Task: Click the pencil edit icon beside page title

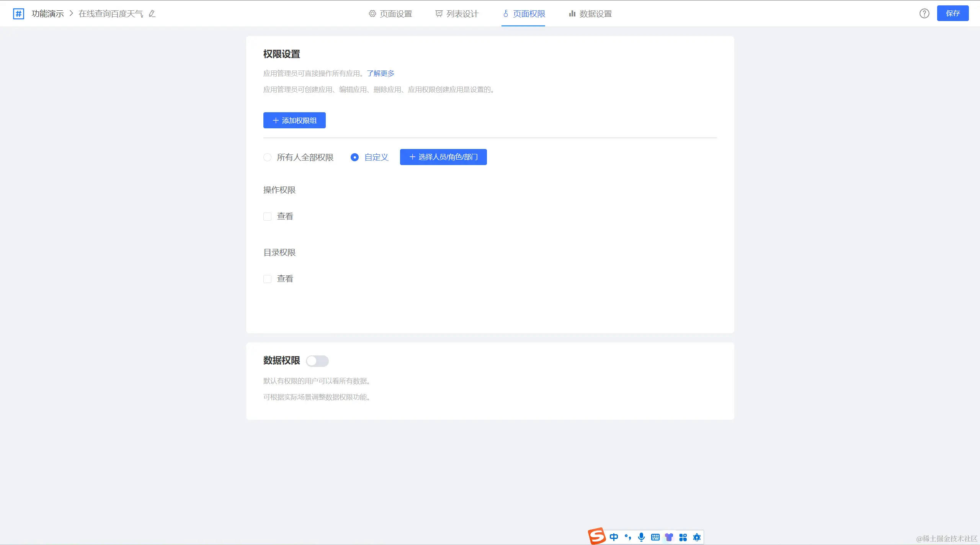Action: pyautogui.click(x=152, y=14)
